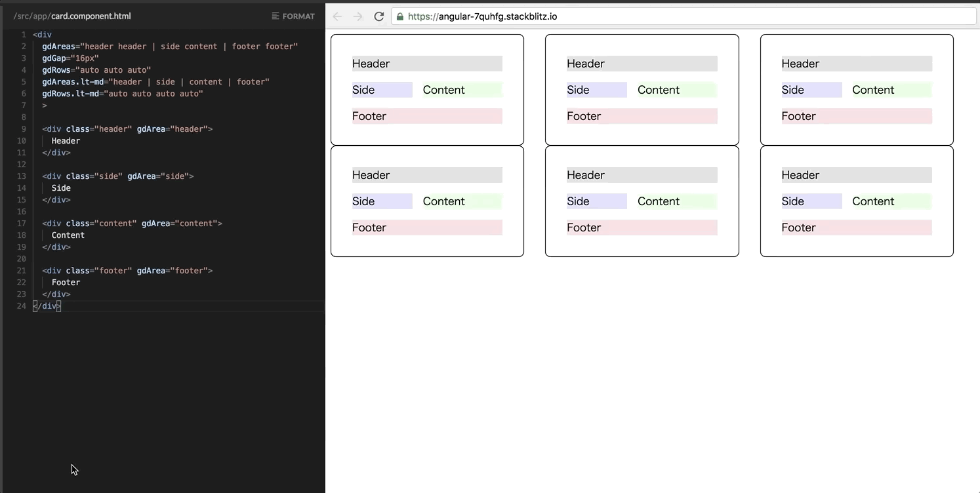Click the Header bar in the first preview card

click(x=426, y=63)
